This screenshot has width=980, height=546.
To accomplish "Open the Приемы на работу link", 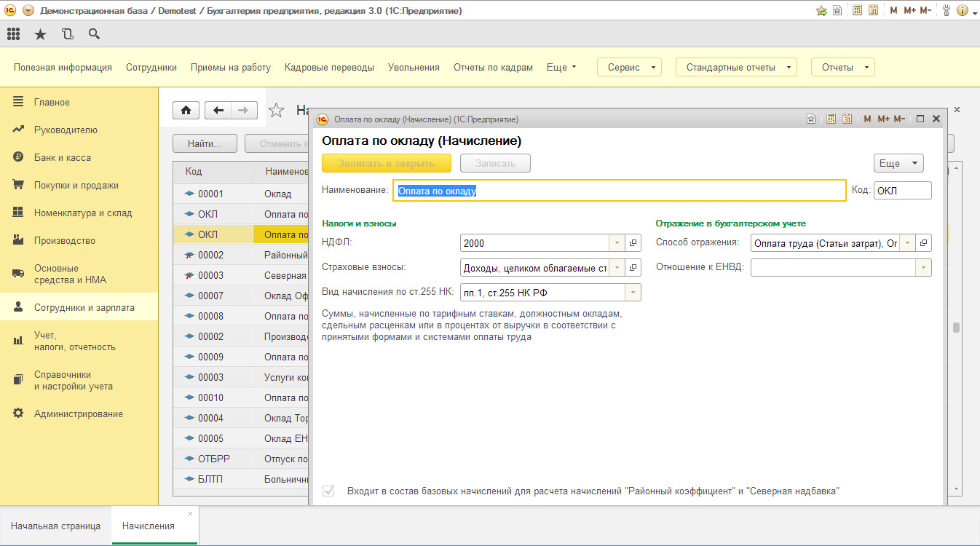I will [x=231, y=67].
